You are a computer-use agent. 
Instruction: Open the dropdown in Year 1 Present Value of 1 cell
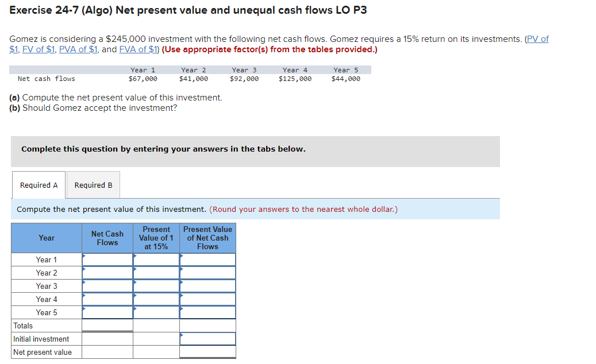156,259
